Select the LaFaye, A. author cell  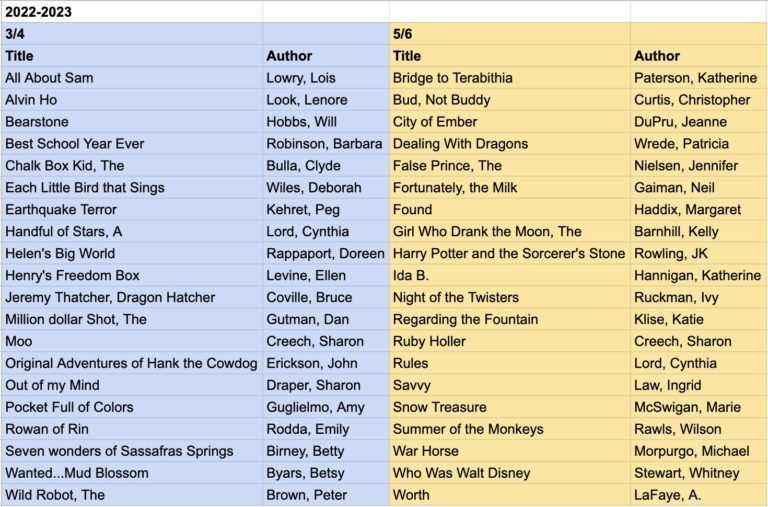tap(699, 495)
